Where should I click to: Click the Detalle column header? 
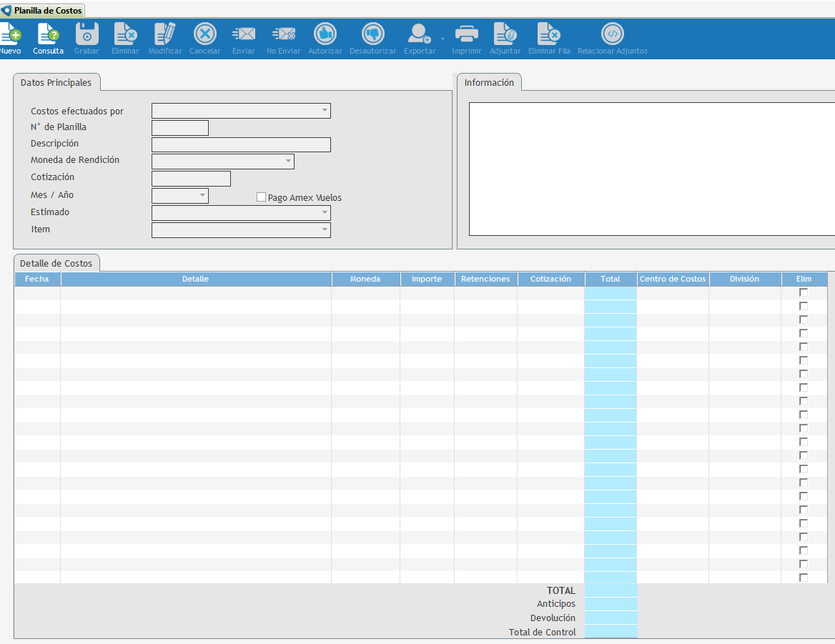[x=195, y=279]
